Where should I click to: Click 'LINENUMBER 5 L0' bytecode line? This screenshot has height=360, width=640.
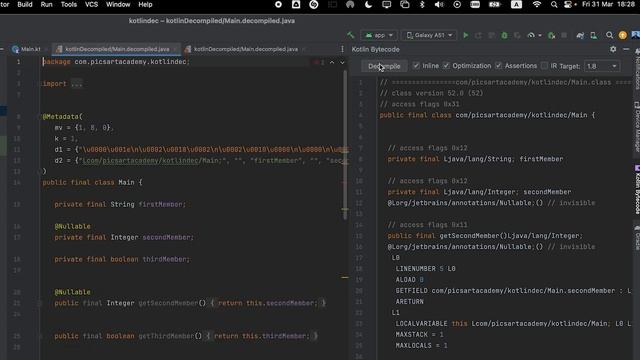click(425, 269)
